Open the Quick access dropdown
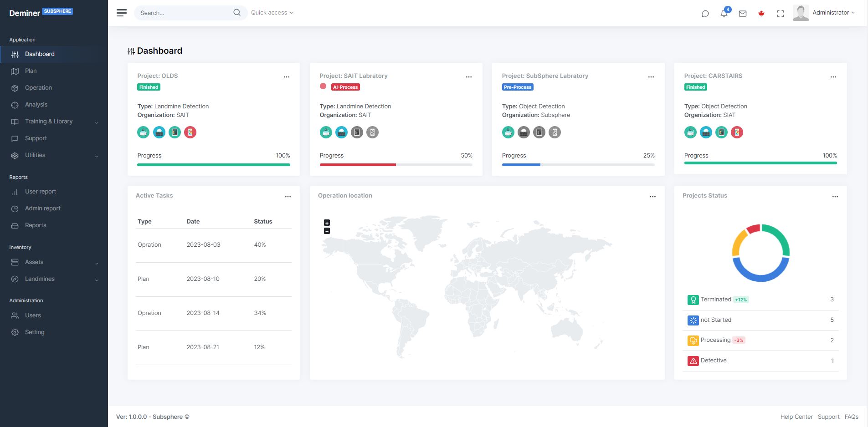 (272, 12)
